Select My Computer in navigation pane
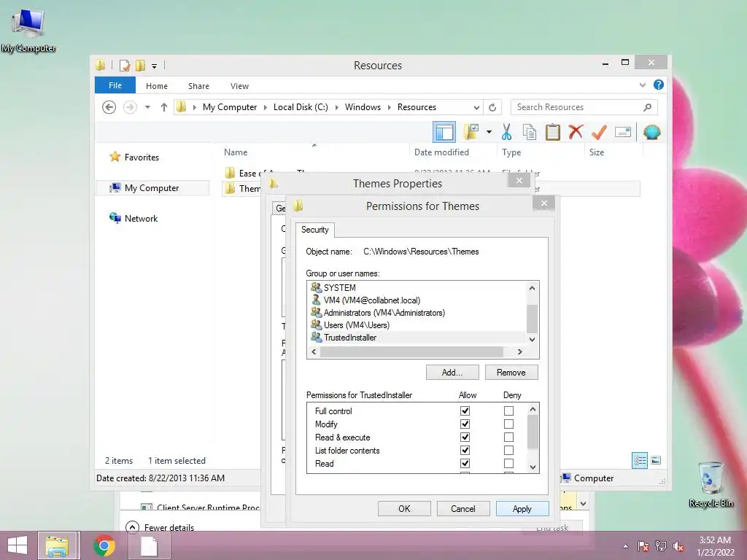 coord(152,188)
